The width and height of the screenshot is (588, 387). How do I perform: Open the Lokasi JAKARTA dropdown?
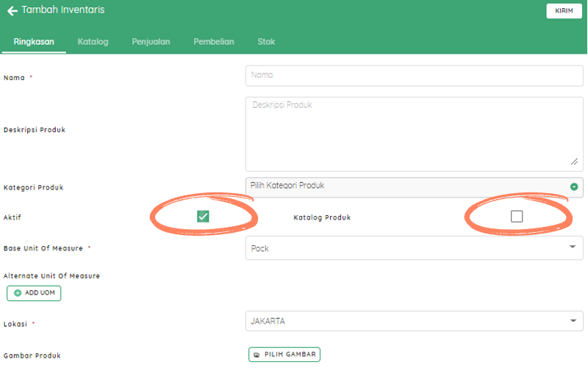pos(415,321)
